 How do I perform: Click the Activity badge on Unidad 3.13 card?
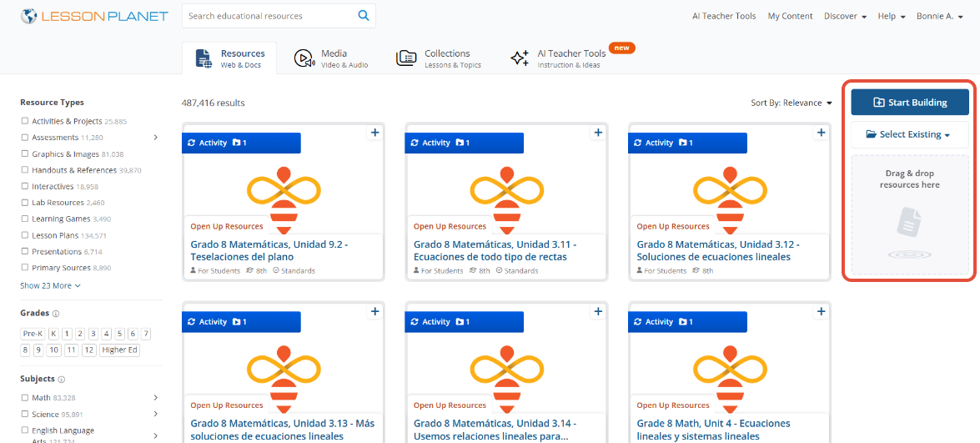pyautogui.click(x=241, y=322)
